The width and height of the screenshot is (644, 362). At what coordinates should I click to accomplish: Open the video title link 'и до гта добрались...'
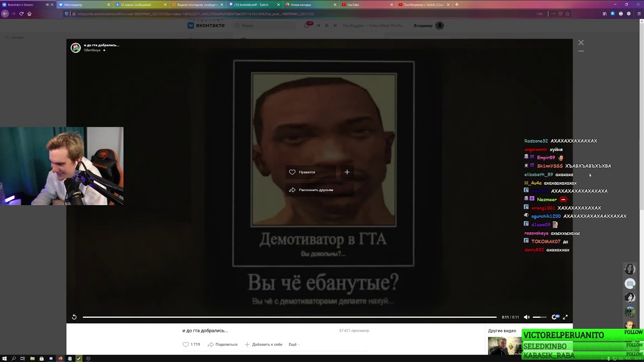101,45
